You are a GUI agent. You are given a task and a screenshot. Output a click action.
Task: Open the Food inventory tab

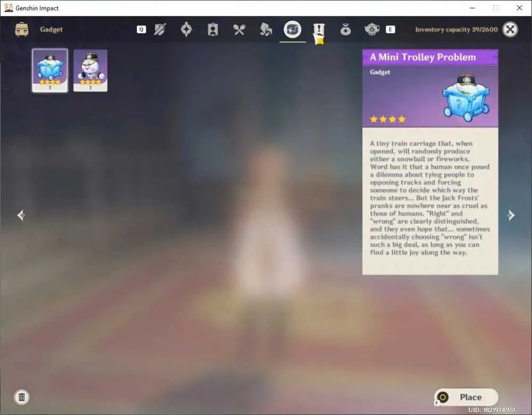(239, 30)
